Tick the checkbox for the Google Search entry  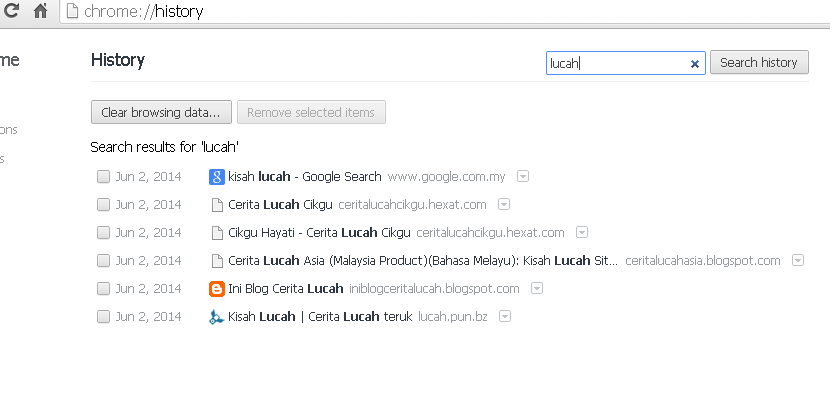[103, 177]
